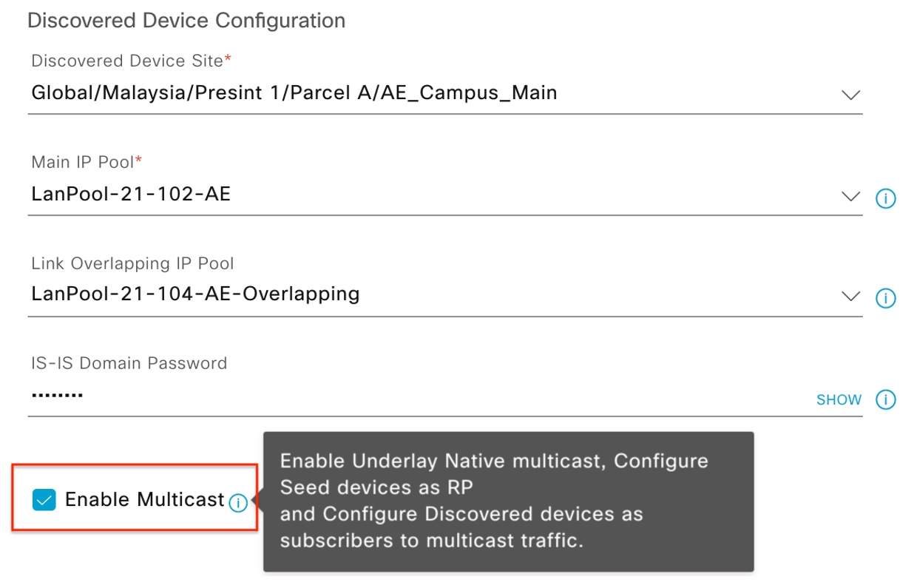Expand the Discovered Device Site dropdown
Viewport: 914px width, 588px height.
(850, 94)
